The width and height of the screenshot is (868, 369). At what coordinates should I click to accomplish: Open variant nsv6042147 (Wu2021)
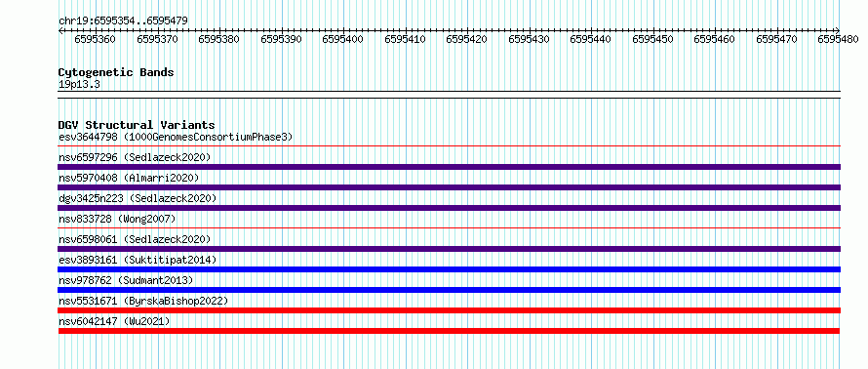pyautogui.click(x=114, y=321)
